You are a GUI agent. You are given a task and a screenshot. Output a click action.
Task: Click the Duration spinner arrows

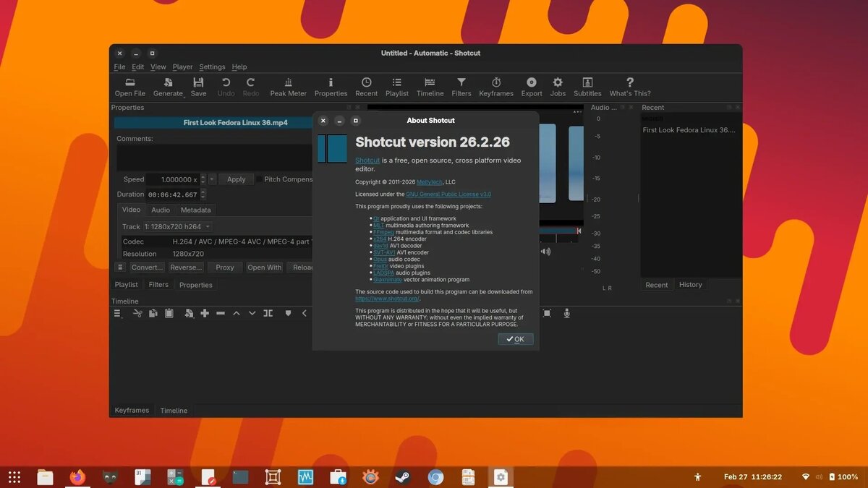203,194
